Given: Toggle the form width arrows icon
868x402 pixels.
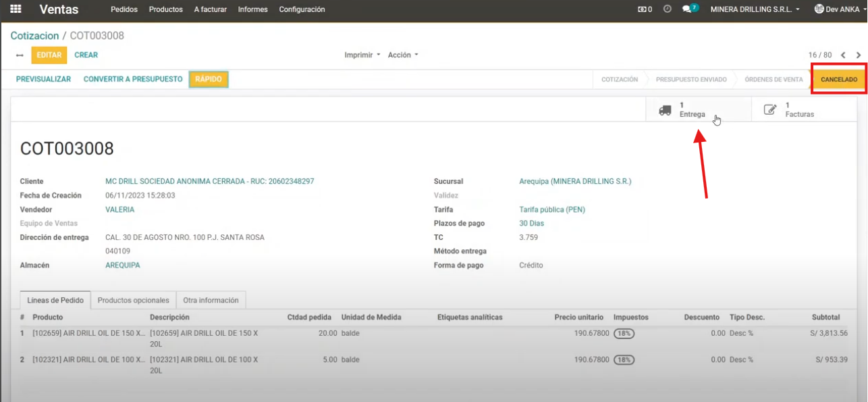Looking at the screenshot, I should (20, 55).
